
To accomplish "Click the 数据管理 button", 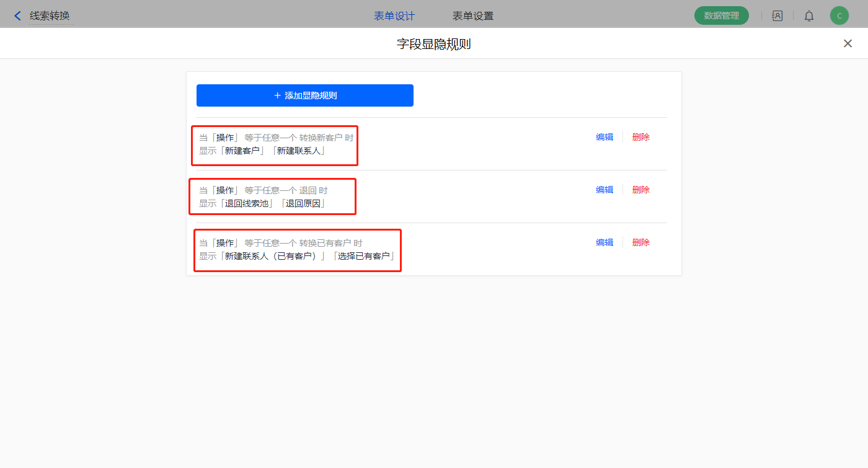I will (721, 16).
